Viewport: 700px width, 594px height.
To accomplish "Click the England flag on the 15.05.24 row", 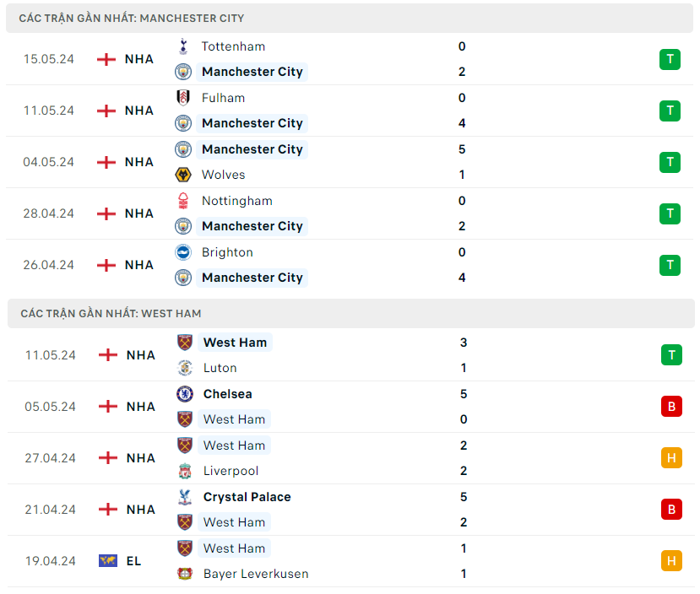I will [x=106, y=59].
